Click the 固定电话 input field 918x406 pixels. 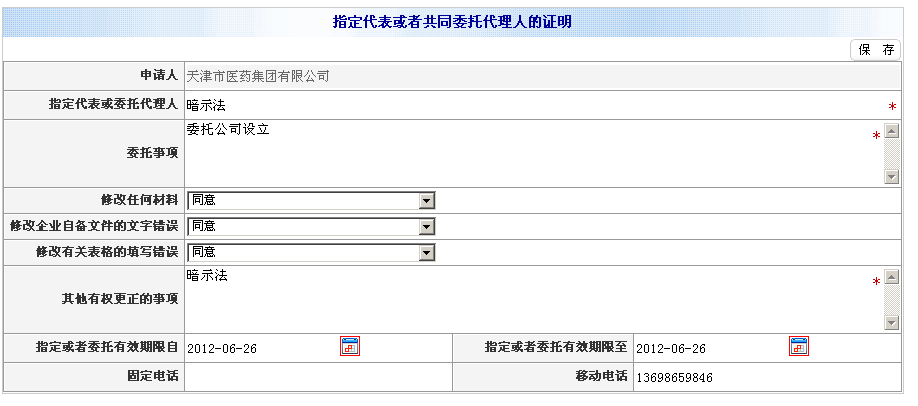[317, 377]
